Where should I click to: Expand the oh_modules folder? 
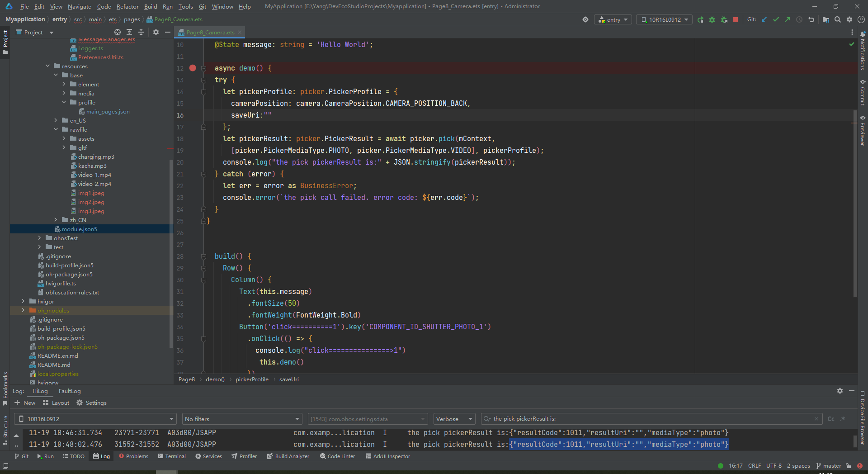23,310
